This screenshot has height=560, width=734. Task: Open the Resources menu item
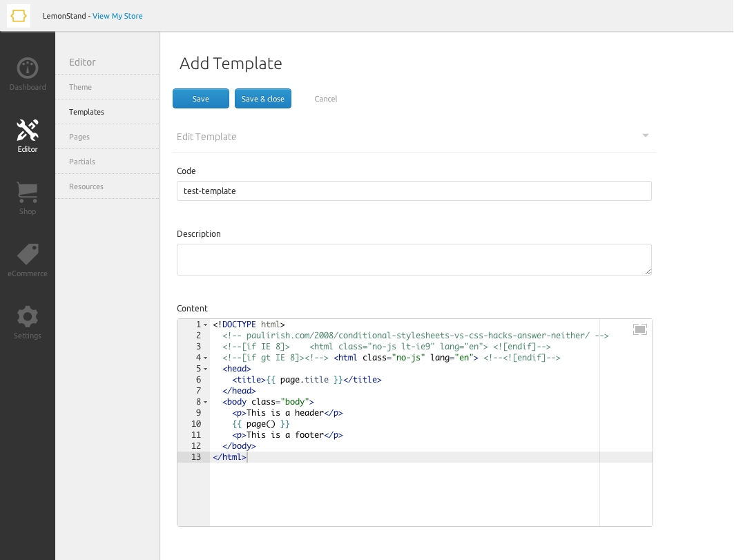[x=107, y=186]
